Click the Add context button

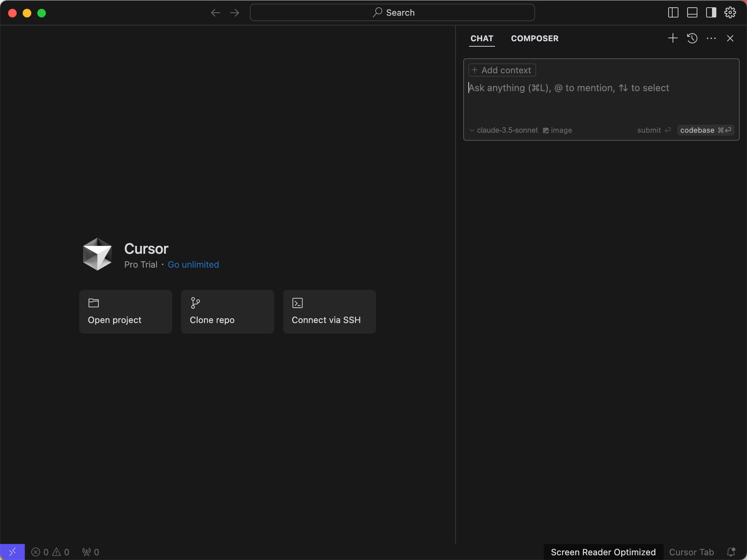502,70
